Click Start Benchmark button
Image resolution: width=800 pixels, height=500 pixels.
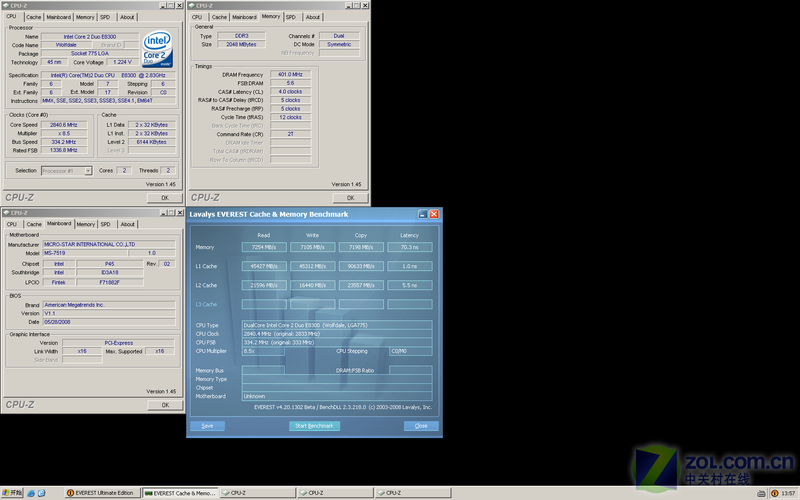(314, 426)
